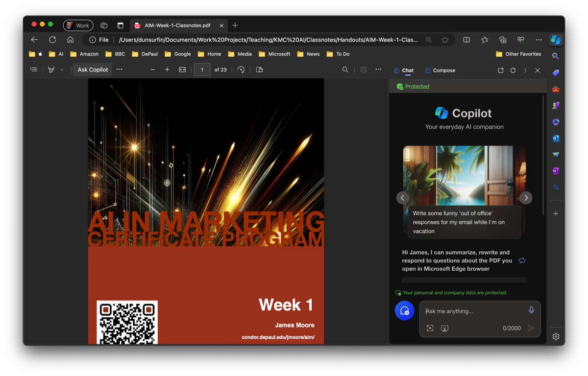The height and width of the screenshot is (376, 588).
Task: Select the AIM-Week-1-Classnotes.pdf tab
Action: pos(179,25)
